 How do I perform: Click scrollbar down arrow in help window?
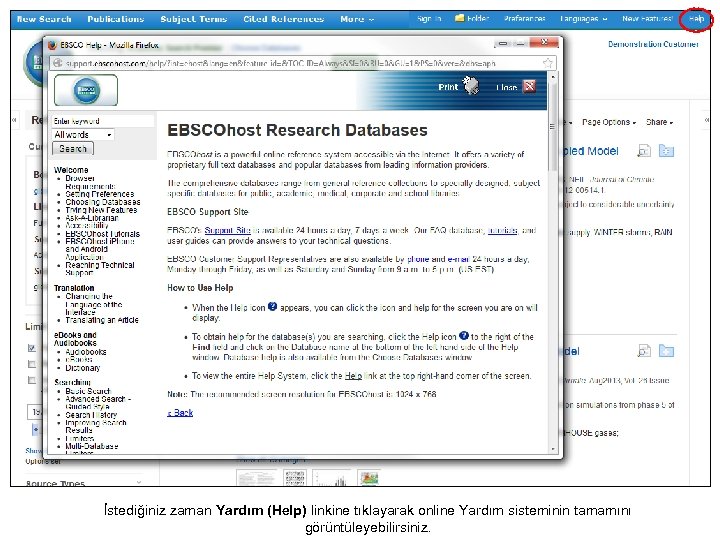click(x=552, y=449)
